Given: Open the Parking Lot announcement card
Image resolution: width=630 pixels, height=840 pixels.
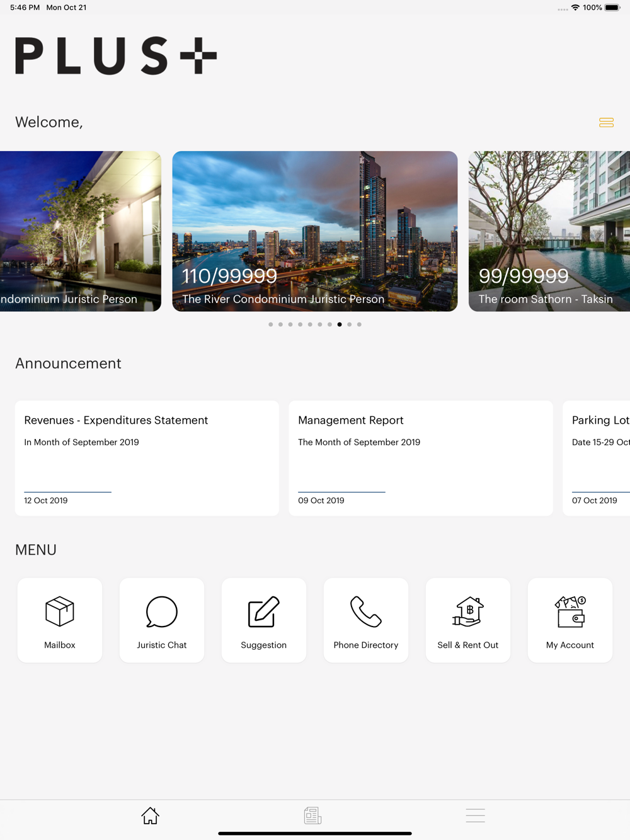Looking at the screenshot, I should (x=596, y=458).
